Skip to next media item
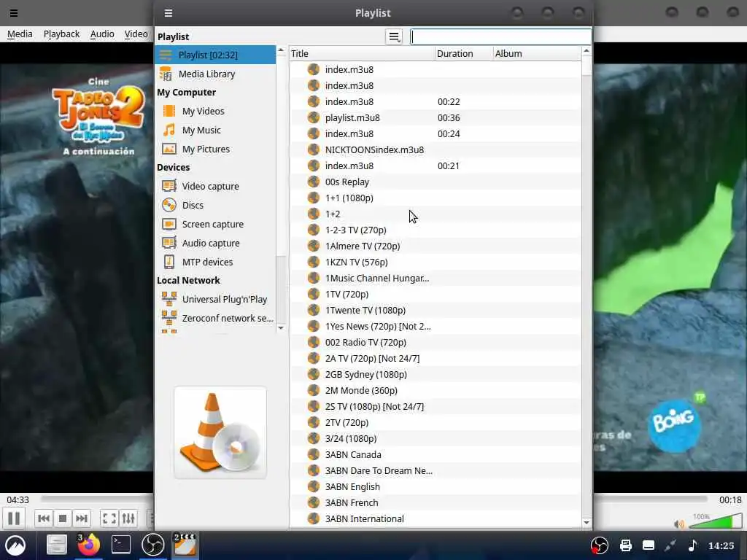The width and height of the screenshot is (747, 560). (x=82, y=518)
